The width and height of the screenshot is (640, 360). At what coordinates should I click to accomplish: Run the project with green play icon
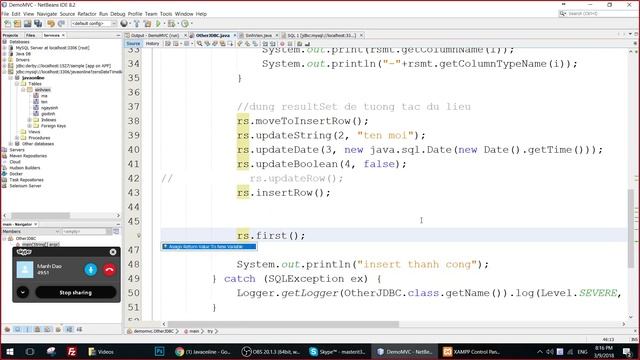coord(158,24)
